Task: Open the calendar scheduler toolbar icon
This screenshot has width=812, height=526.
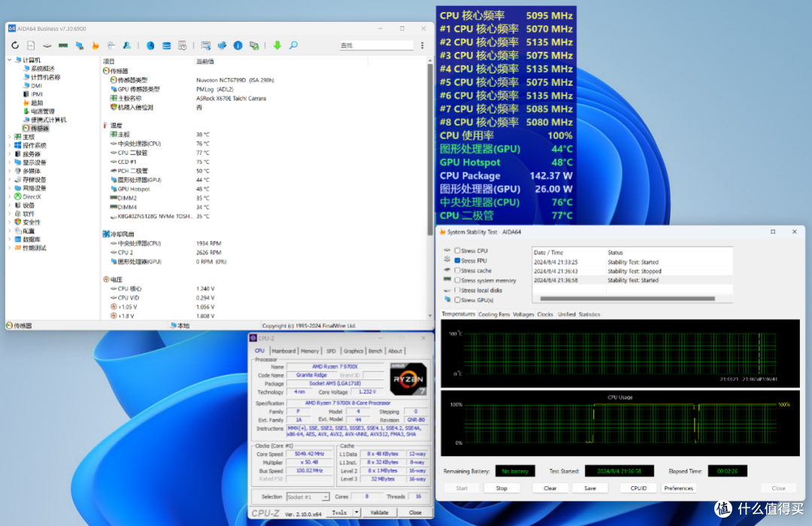Action: 182,46
